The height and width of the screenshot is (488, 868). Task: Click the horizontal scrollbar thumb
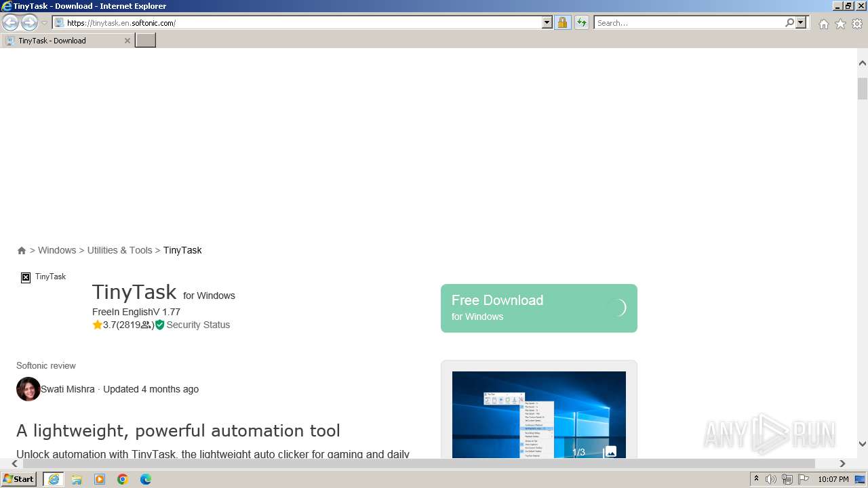(x=418, y=464)
